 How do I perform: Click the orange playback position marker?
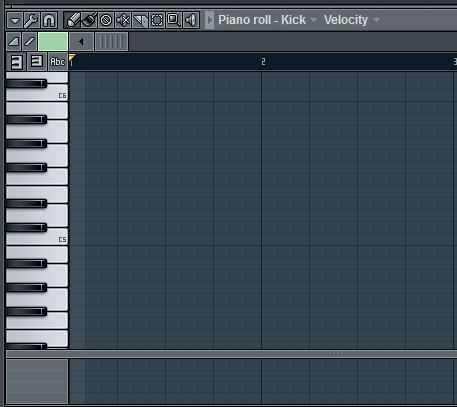click(x=72, y=58)
